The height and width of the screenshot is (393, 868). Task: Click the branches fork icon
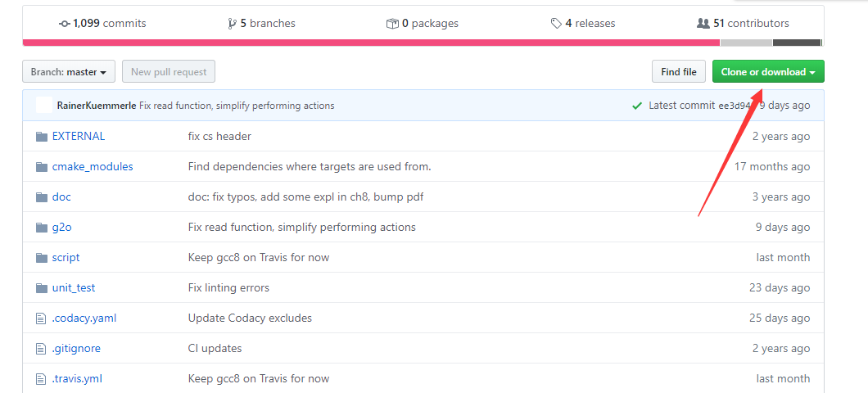[232, 24]
